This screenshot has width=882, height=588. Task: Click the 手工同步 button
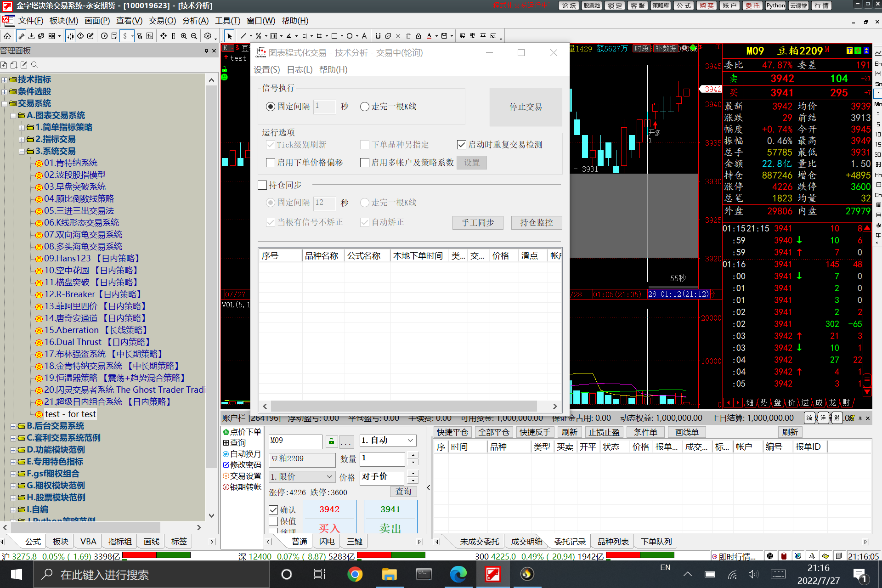[x=478, y=223]
